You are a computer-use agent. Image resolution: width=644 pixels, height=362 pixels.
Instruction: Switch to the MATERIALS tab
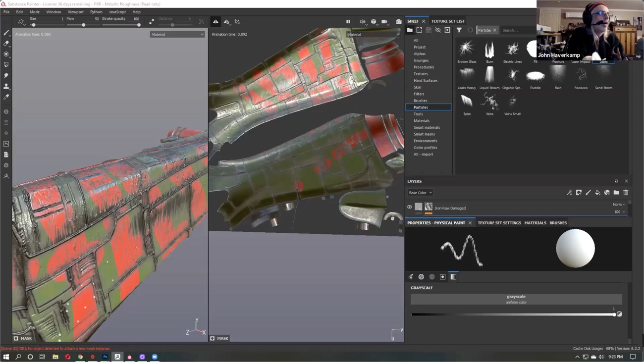[x=535, y=223]
